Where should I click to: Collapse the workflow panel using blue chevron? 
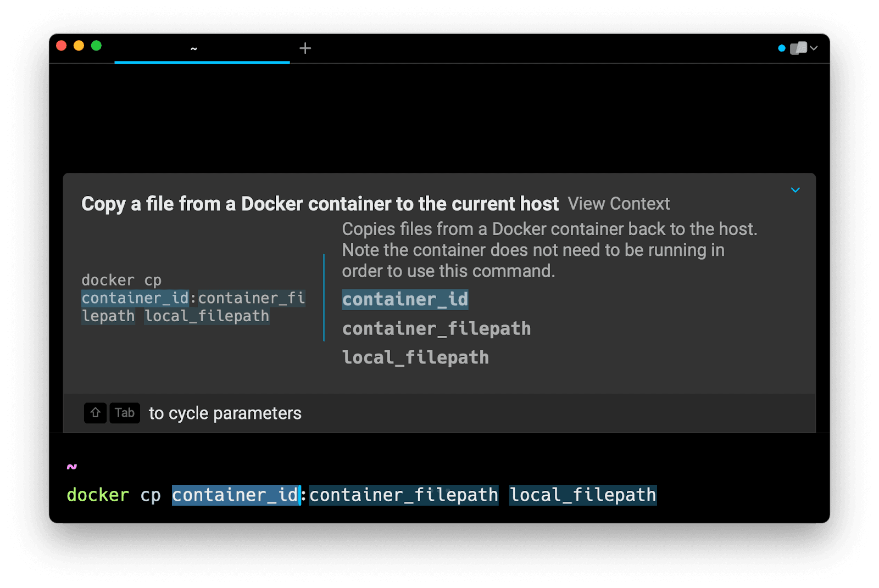(795, 190)
